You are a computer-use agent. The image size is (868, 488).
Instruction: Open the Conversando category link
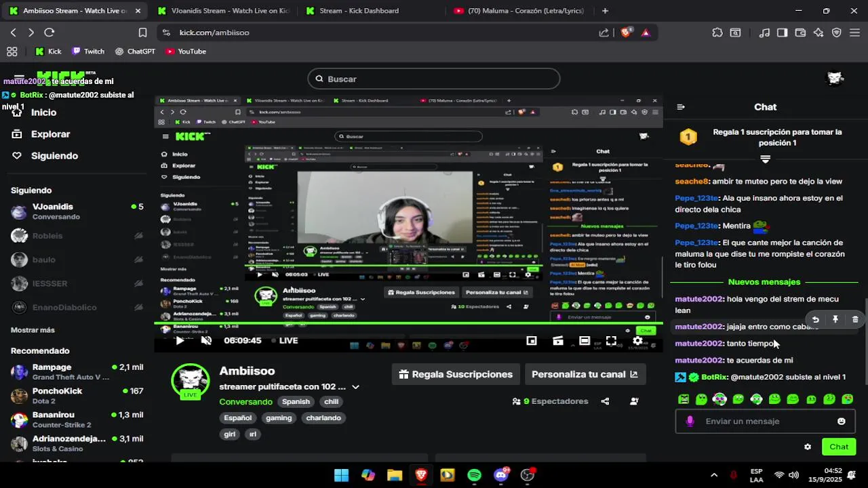[x=245, y=402]
